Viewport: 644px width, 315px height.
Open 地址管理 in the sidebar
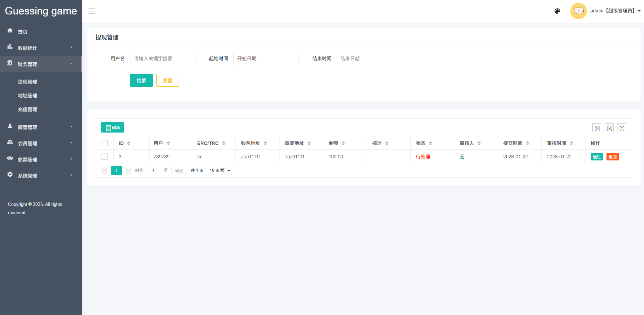[x=28, y=96]
